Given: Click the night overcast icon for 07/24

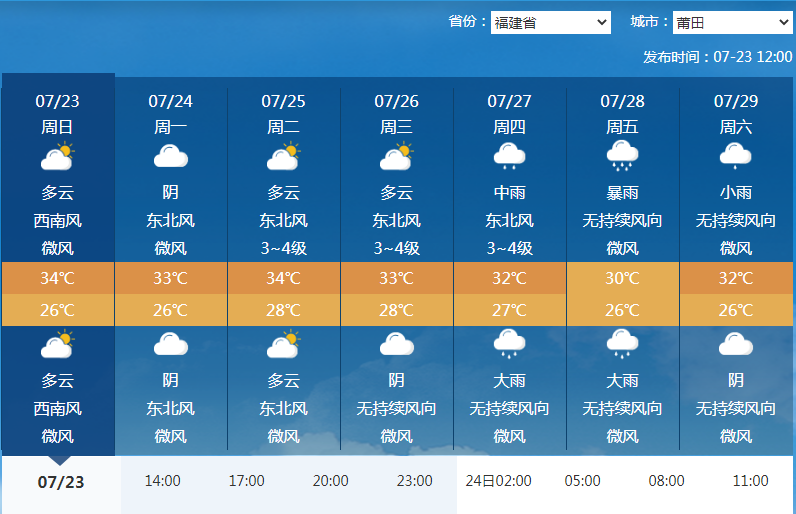Looking at the screenshot, I should point(171,345).
